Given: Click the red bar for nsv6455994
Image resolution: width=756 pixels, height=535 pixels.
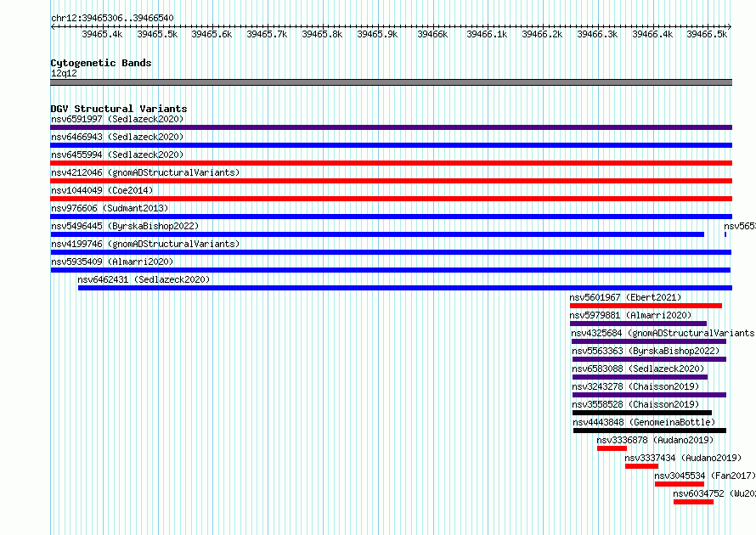Looking at the screenshot, I should click(391, 163).
